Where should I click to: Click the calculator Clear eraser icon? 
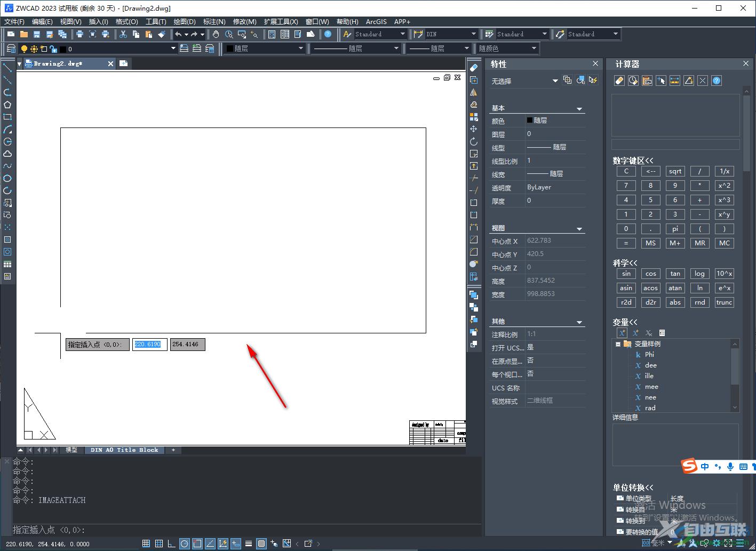pyautogui.click(x=619, y=81)
